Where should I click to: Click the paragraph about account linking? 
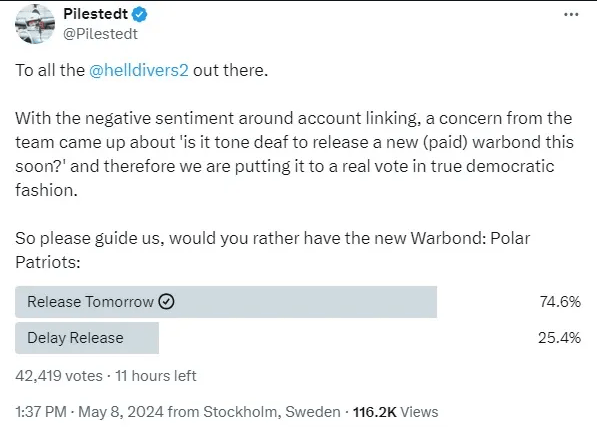pos(294,154)
